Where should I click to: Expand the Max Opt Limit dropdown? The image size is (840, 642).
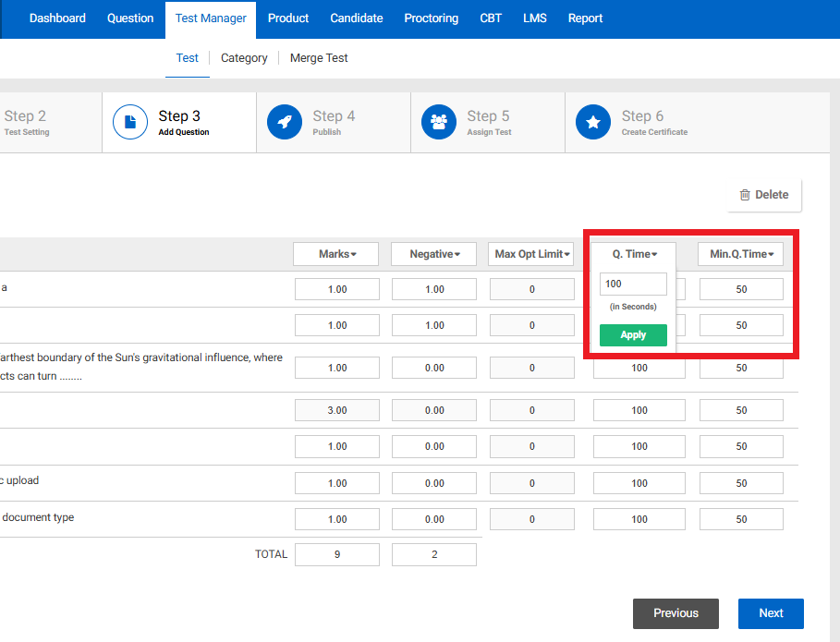click(531, 254)
